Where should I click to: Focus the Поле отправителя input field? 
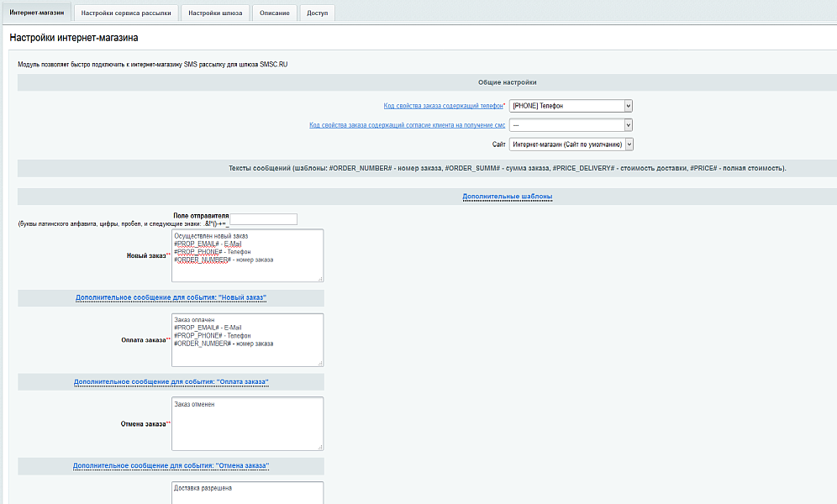click(264, 219)
